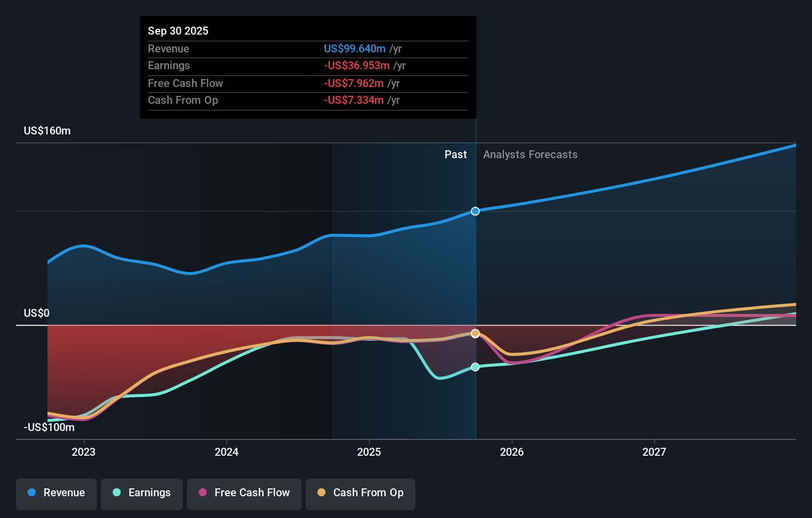Click the 2025 label on the time axis

pyautogui.click(x=369, y=451)
